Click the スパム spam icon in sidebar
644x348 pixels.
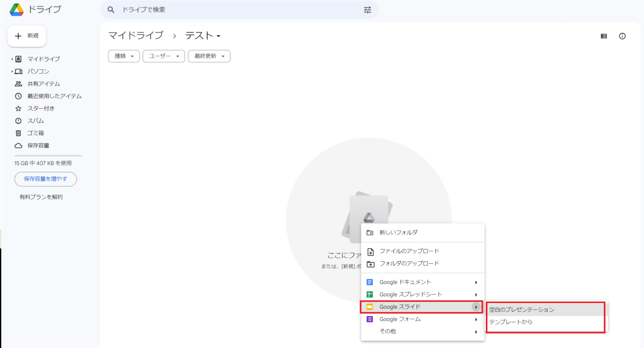[x=18, y=121]
